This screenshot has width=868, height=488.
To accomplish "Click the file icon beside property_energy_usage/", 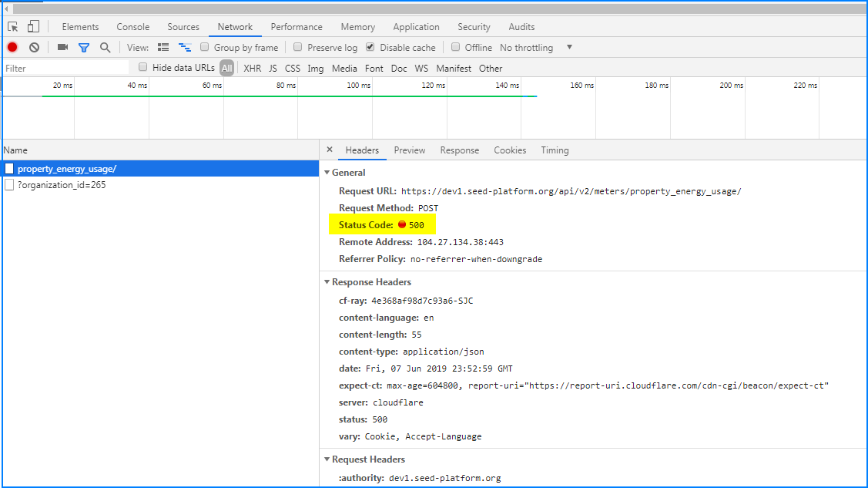I will coord(9,168).
